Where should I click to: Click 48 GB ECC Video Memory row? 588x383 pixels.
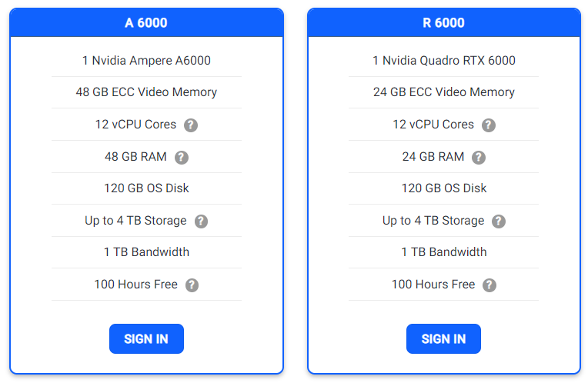[x=146, y=92]
